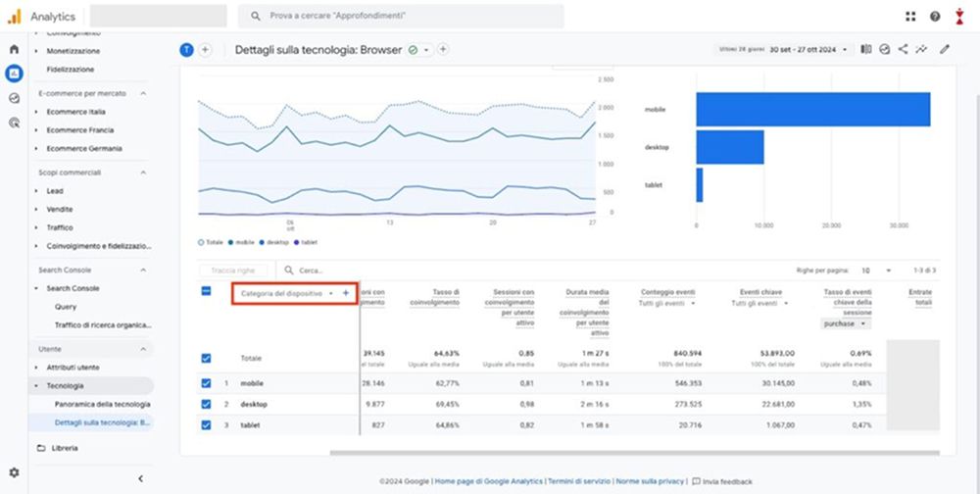Uncheck the desktop row checkbox

206,403
